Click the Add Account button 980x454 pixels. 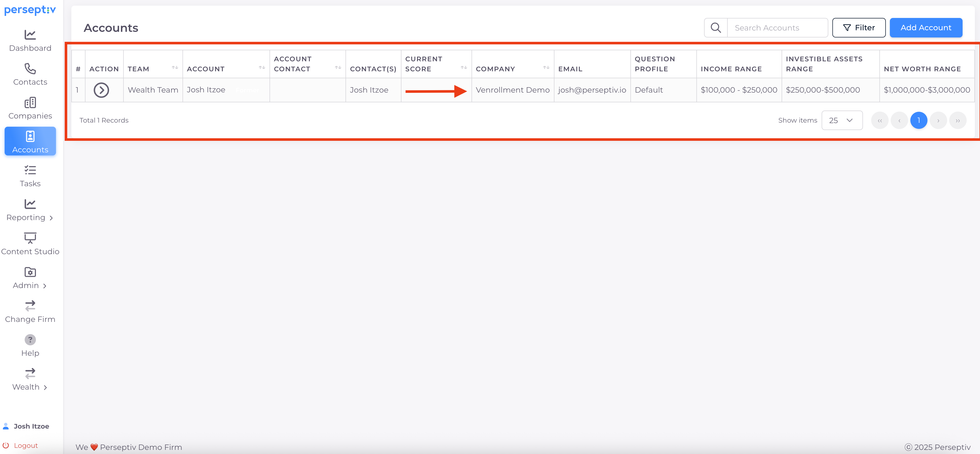(x=926, y=28)
